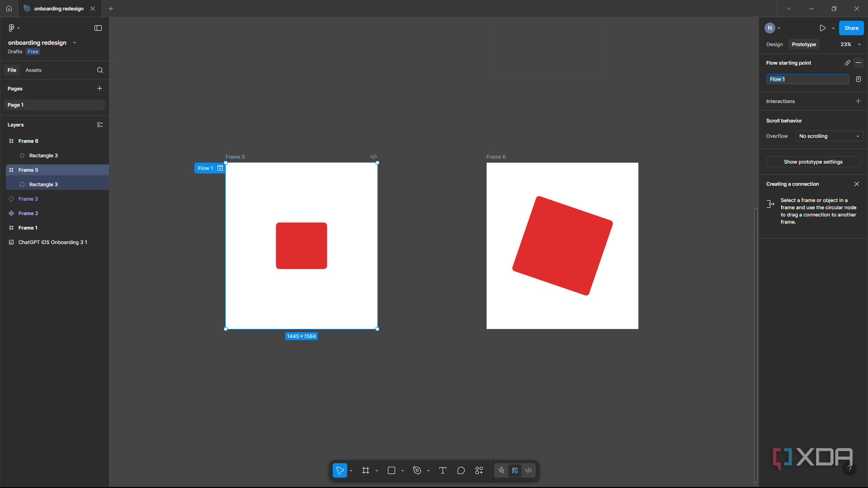The width and height of the screenshot is (868, 488).
Task: Open flow description icon next to Flow 1
Action: pos(859,79)
